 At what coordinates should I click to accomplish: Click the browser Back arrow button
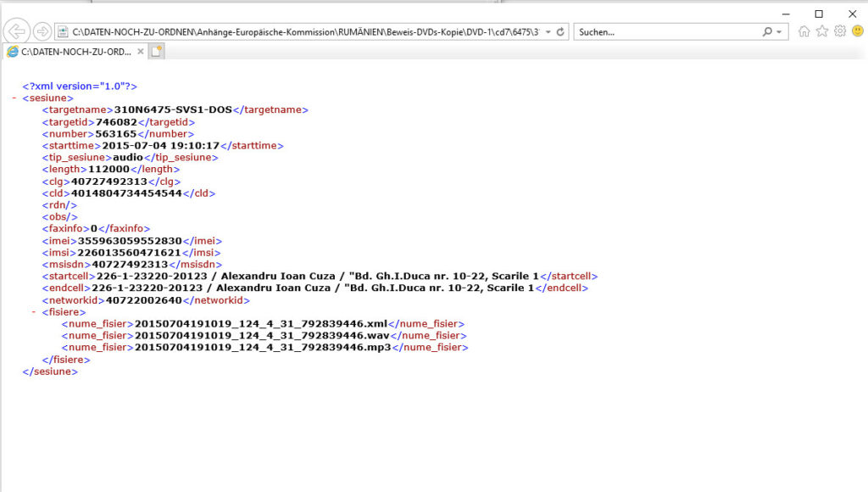coord(18,31)
